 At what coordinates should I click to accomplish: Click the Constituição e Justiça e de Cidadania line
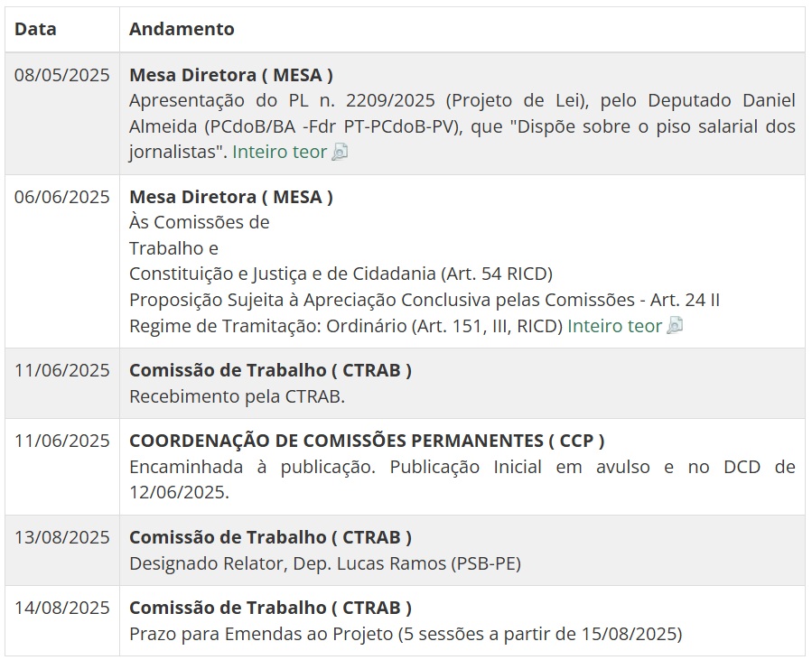click(x=341, y=274)
